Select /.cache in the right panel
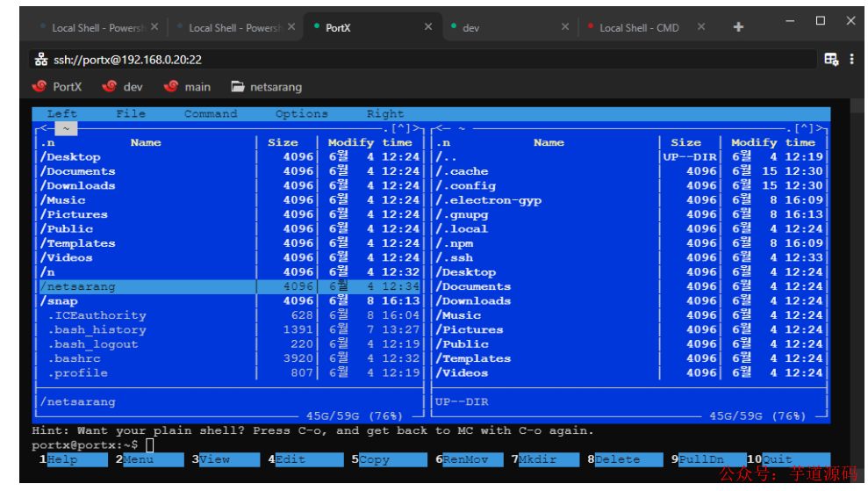 tap(629, 171)
